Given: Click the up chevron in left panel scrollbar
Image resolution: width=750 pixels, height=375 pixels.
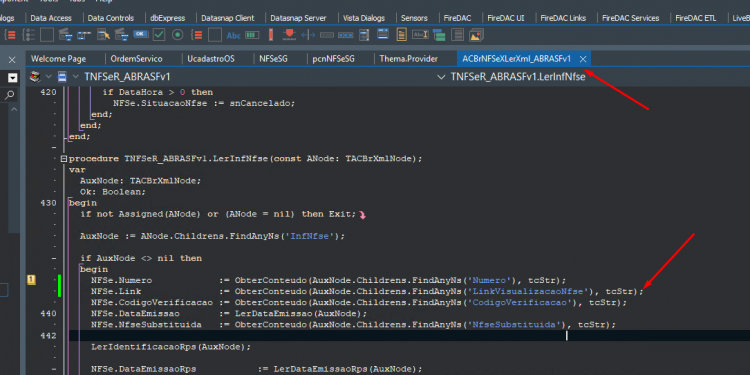Looking at the screenshot, I should 14,110.
